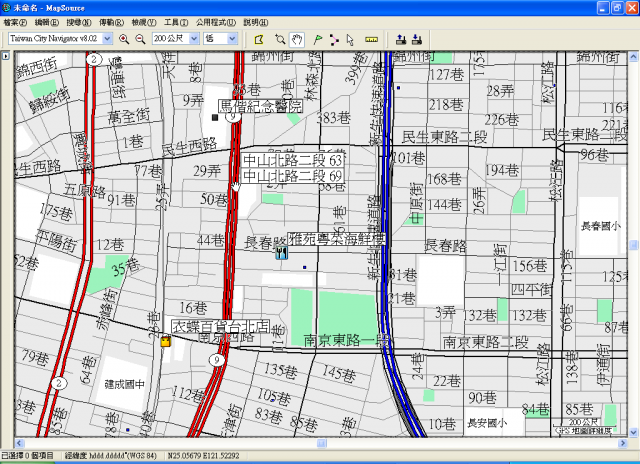Image resolution: width=640 pixels, height=464 pixels.
Task: Click the yellow shopping icon near 衣蝶百貨
Action: pos(165,341)
